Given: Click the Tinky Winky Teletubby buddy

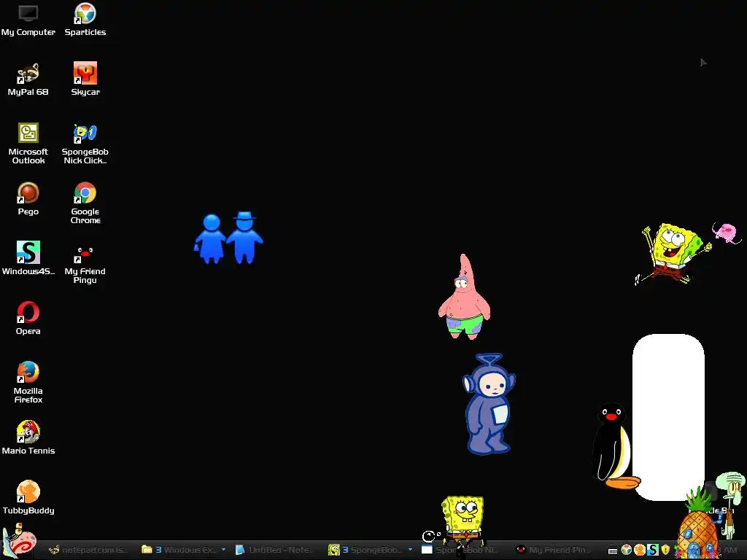Looking at the screenshot, I should (x=489, y=404).
